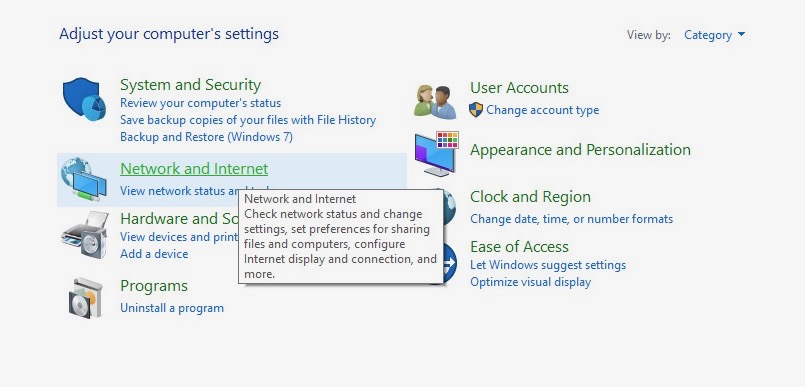Open Optimize visual display link
Viewport: 805px width, 387px height.
pos(530,282)
